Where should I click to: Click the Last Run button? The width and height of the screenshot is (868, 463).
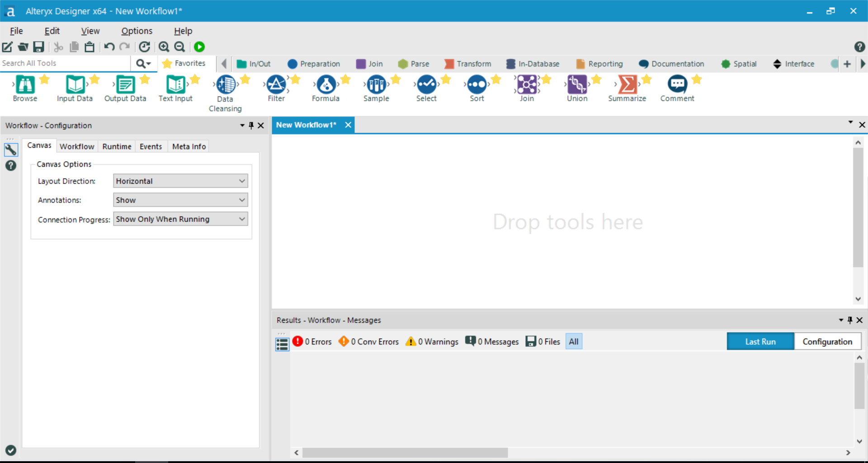point(760,341)
